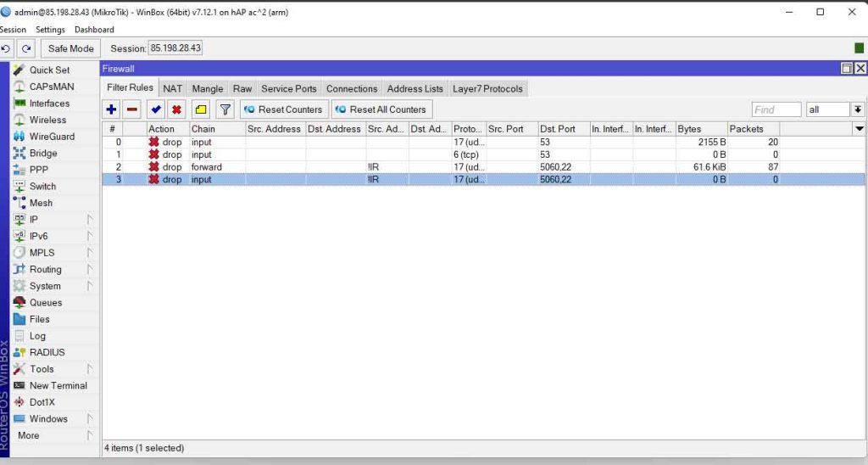Disable rule using red X toolbar icon
This screenshot has width=868, height=465.
176,109
